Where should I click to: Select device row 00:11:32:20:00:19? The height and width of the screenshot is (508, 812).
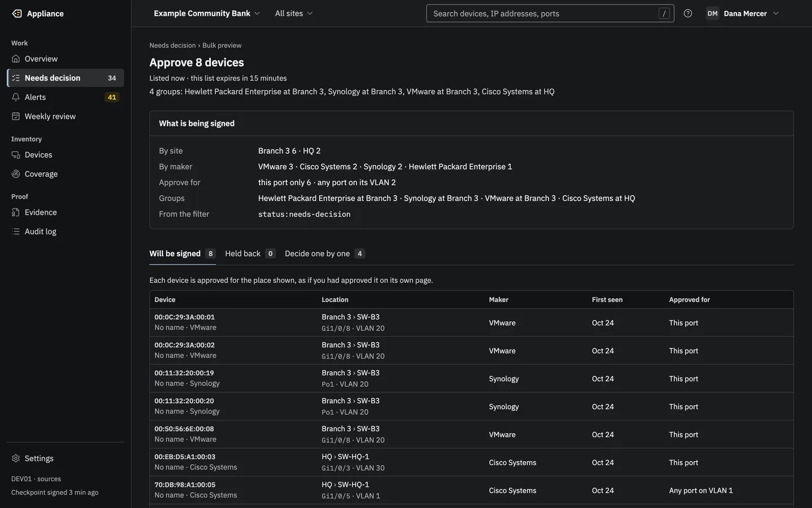point(471,379)
